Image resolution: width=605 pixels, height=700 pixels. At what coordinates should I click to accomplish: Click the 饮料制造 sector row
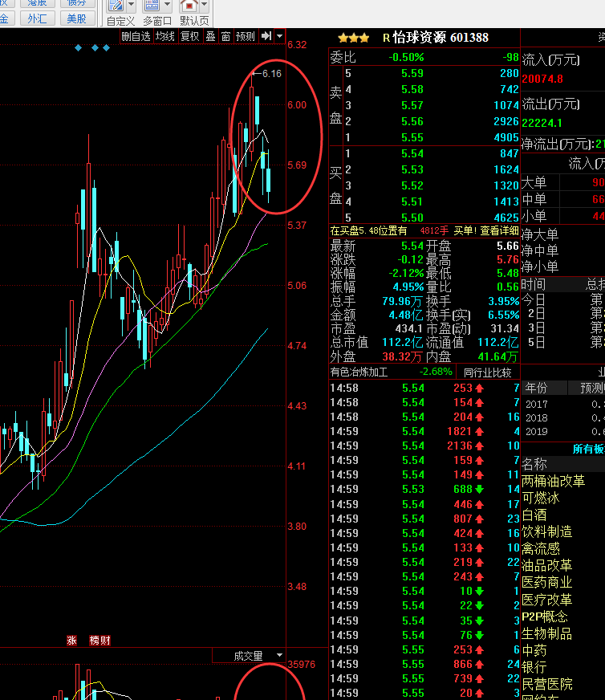(547, 531)
